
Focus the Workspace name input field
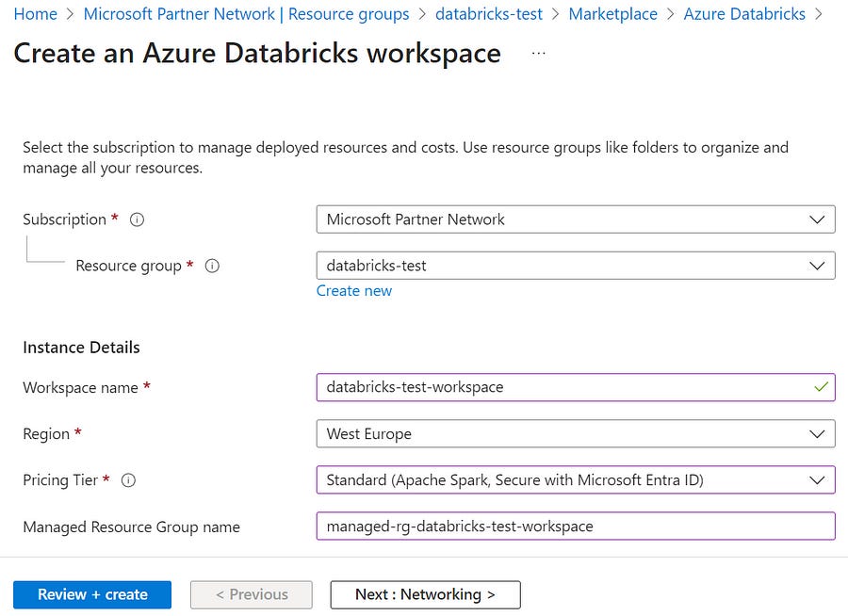point(576,387)
